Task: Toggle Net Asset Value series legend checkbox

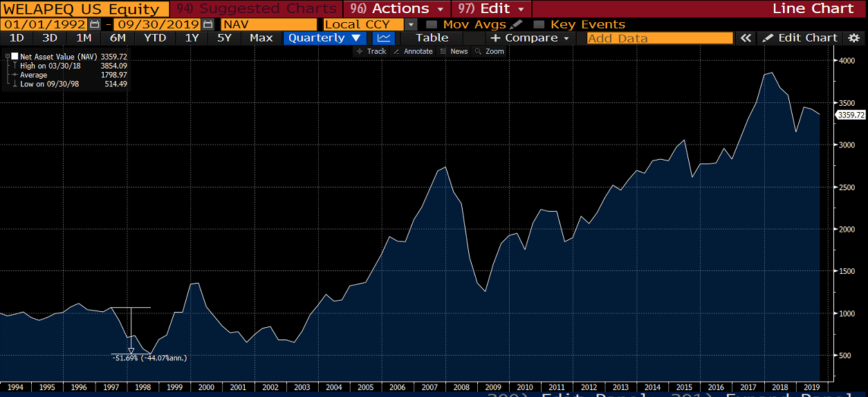Action: tap(14, 56)
